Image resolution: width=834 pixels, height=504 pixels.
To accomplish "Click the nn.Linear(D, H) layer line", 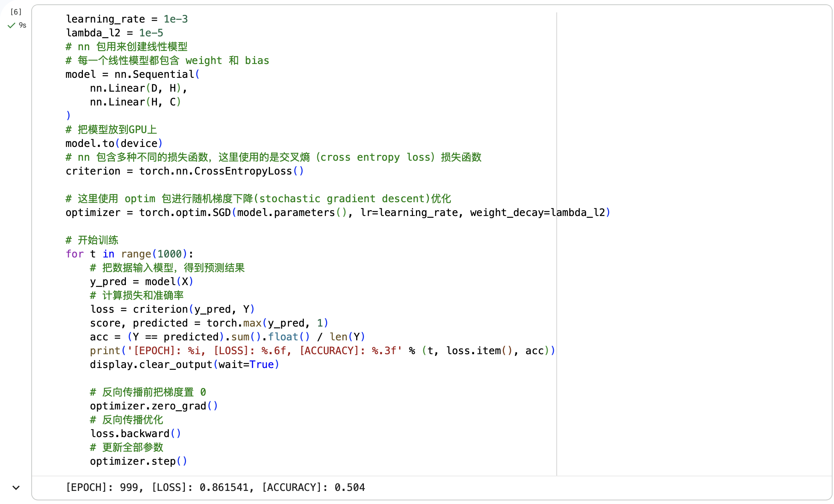I will click(x=138, y=88).
